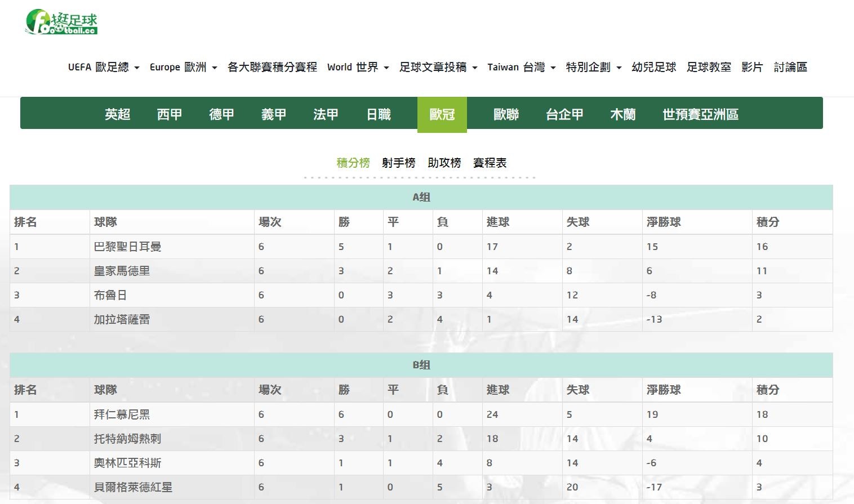Image resolution: width=854 pixels, height=504 pixels.
Task: Switch to the 英超 league tab
Action: click(118, 114)
